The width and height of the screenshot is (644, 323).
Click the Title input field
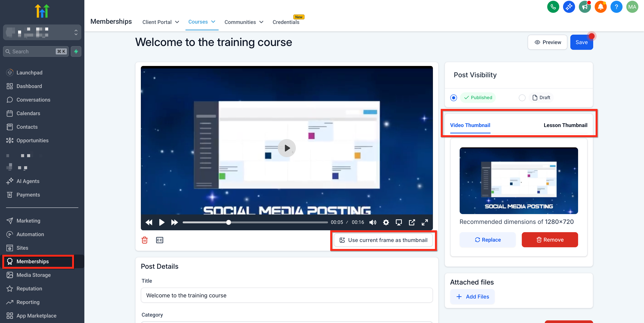[286, 295]
